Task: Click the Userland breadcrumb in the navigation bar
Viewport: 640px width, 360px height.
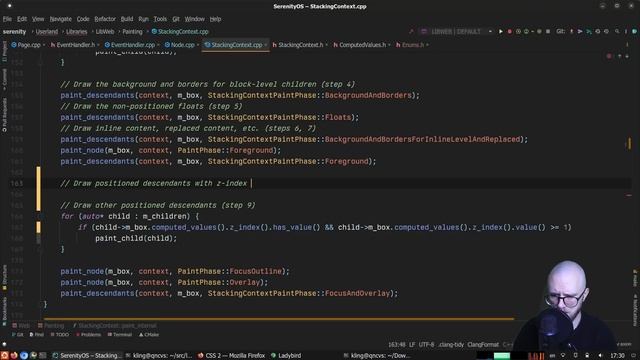Action: (x=47, y=31)
